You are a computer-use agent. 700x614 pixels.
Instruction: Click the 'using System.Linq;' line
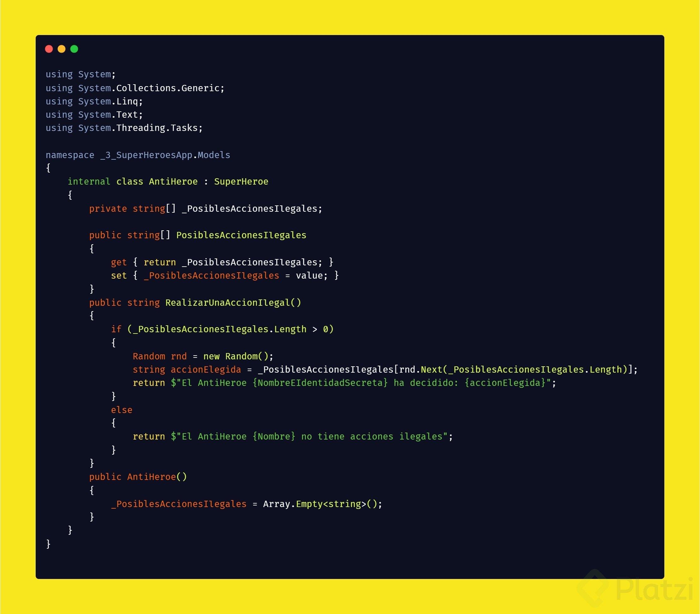[x=94, y=101]
